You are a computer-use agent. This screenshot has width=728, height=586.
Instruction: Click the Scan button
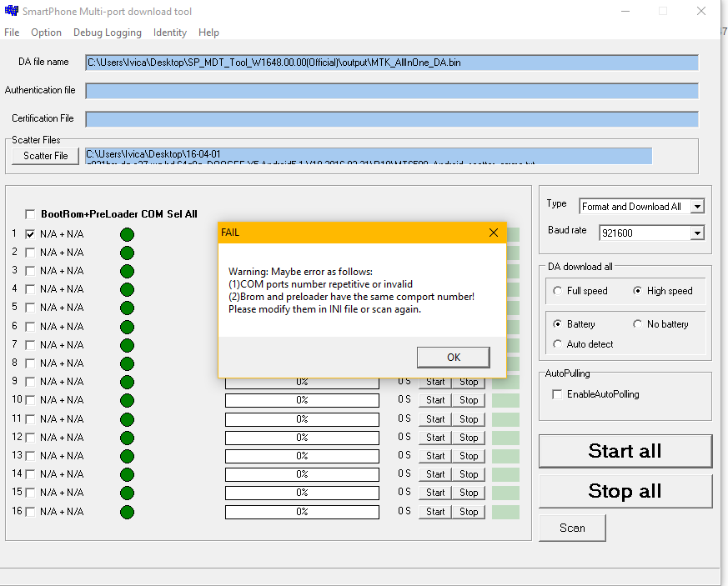pyautogui.click(x=572, y=528)
